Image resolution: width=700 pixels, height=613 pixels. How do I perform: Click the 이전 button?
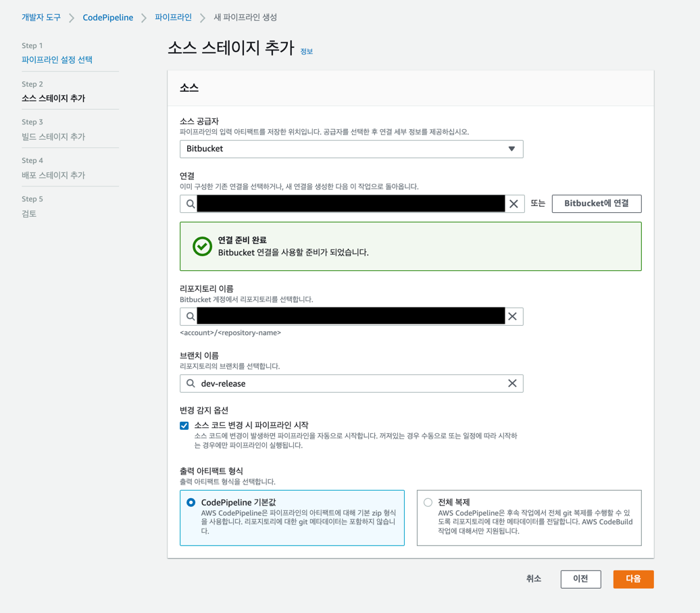point(580,579)
